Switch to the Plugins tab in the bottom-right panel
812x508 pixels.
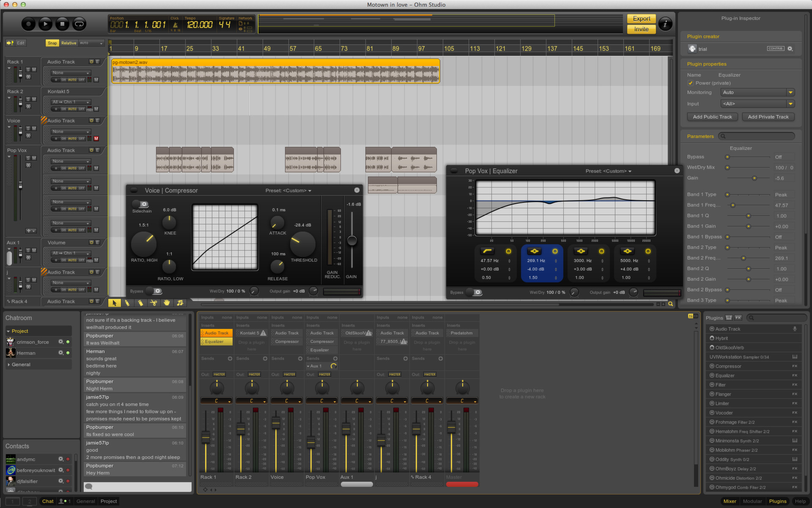pos(777,501)
